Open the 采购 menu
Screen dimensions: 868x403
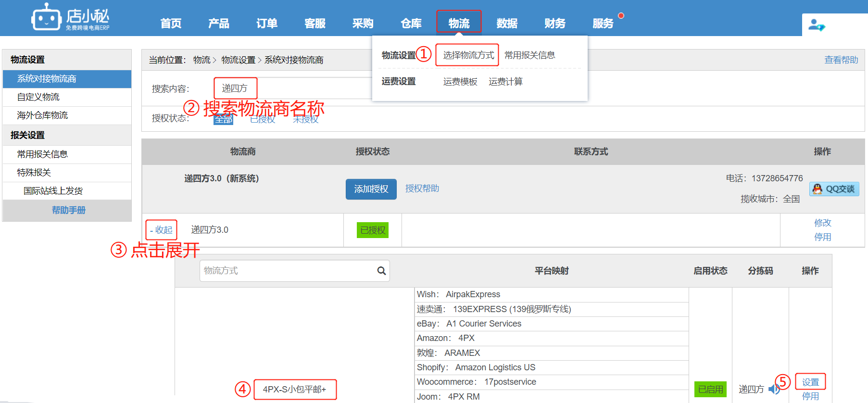[x=363, y=23]
